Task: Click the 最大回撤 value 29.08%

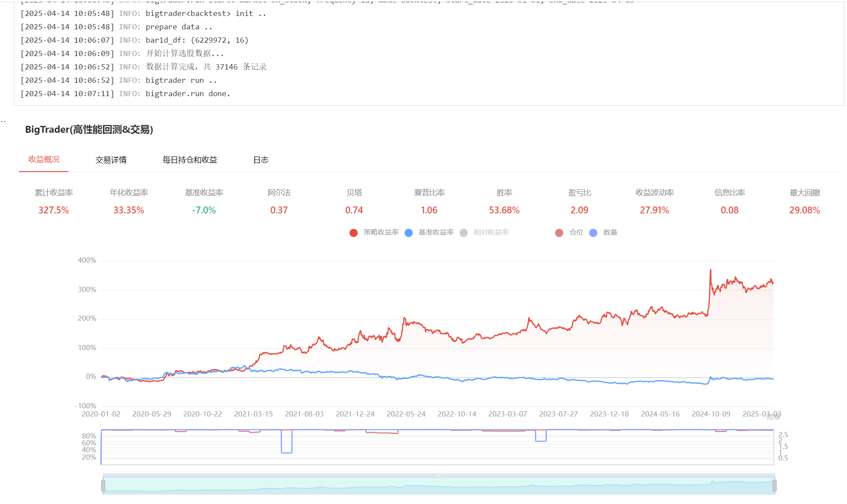Action: click(x=804, y=210)
